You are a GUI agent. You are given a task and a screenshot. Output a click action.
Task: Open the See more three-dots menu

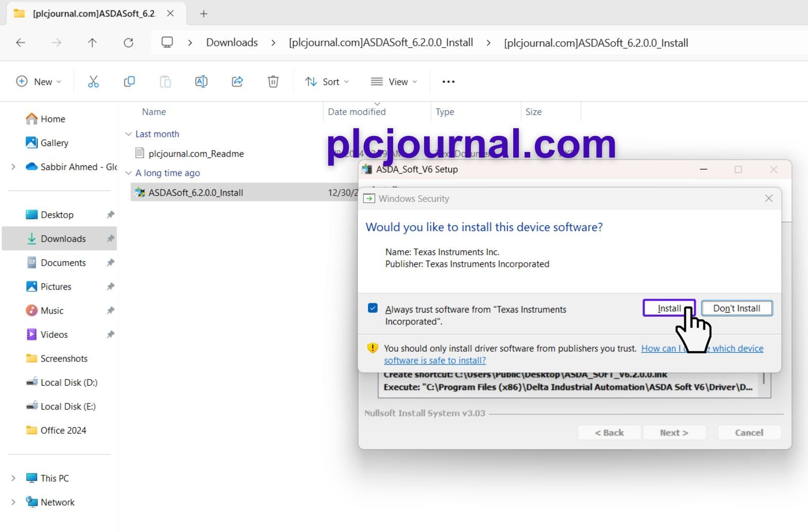tap(448, 81)
